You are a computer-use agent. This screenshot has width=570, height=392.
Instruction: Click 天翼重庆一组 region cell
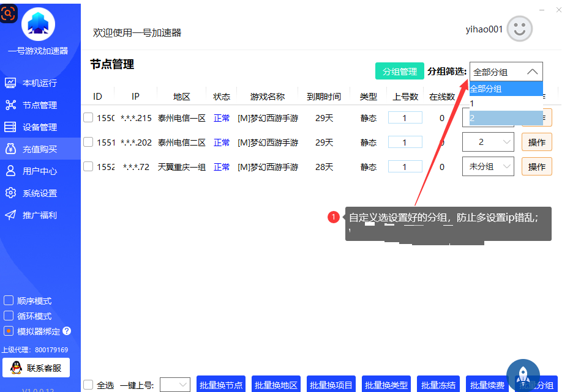coord(182,167)
